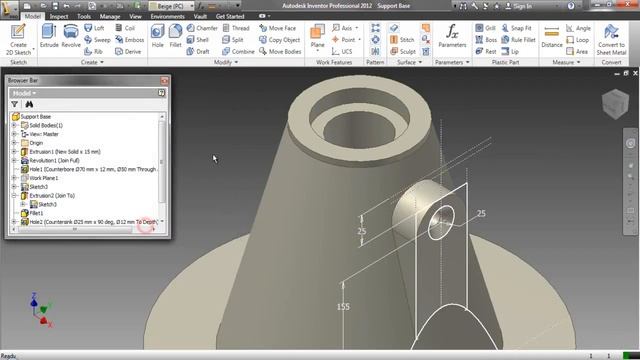This screenshot has height=360, width=640.
Task: Convert to Sheet Metal
Action: click(x=611, y=40)
